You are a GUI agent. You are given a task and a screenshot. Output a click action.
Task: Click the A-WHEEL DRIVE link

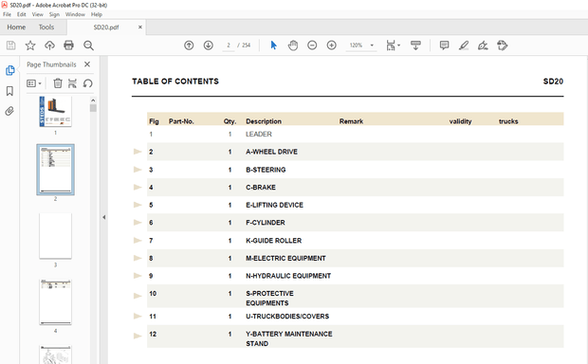(271, 152)
